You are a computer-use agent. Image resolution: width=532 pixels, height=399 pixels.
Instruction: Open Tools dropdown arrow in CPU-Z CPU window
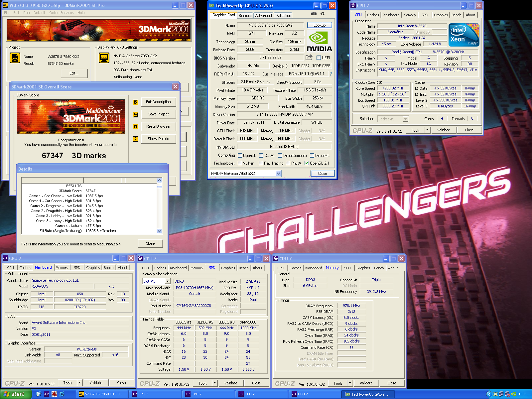tap(428, 130)
